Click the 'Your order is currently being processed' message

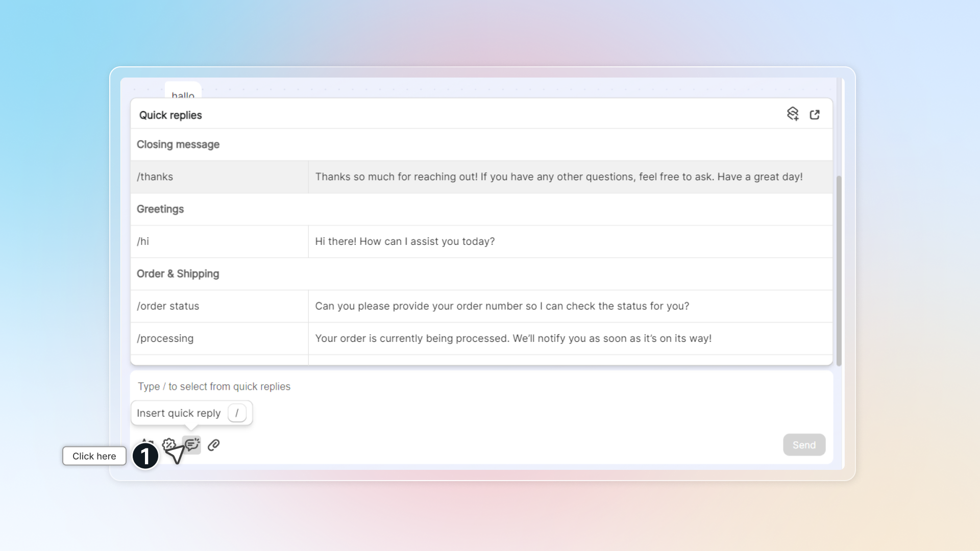click(x=513, y=338)
